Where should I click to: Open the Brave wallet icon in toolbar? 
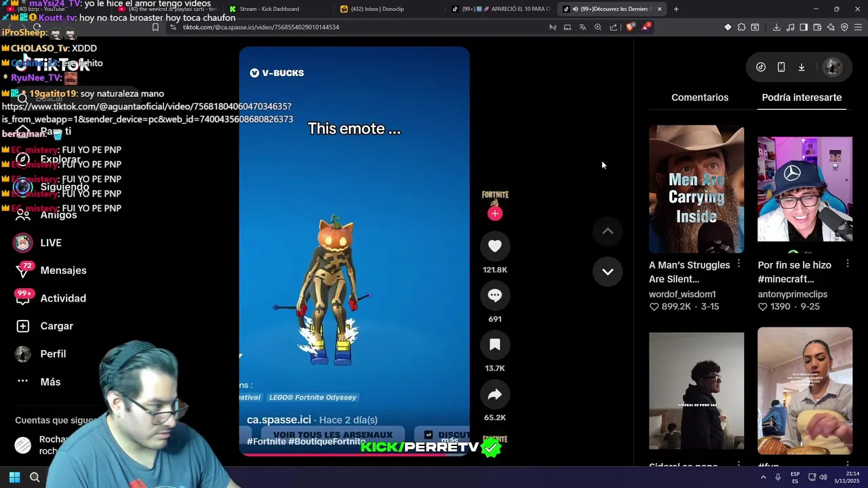[x=817, y=27]
